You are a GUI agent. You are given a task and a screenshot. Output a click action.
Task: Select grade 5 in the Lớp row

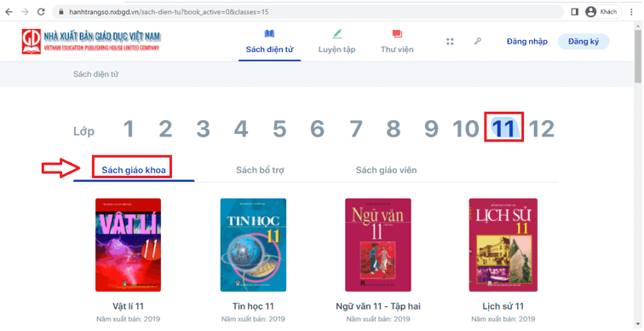(x=279, y=129)
